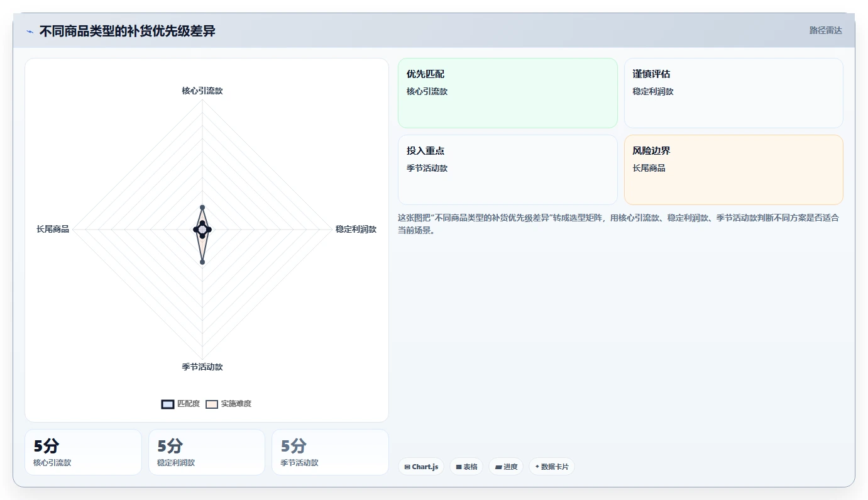The width and height of the screenshot is (868, 500).
Task: Select the 优先匹配 card
Action: (508, 93)
